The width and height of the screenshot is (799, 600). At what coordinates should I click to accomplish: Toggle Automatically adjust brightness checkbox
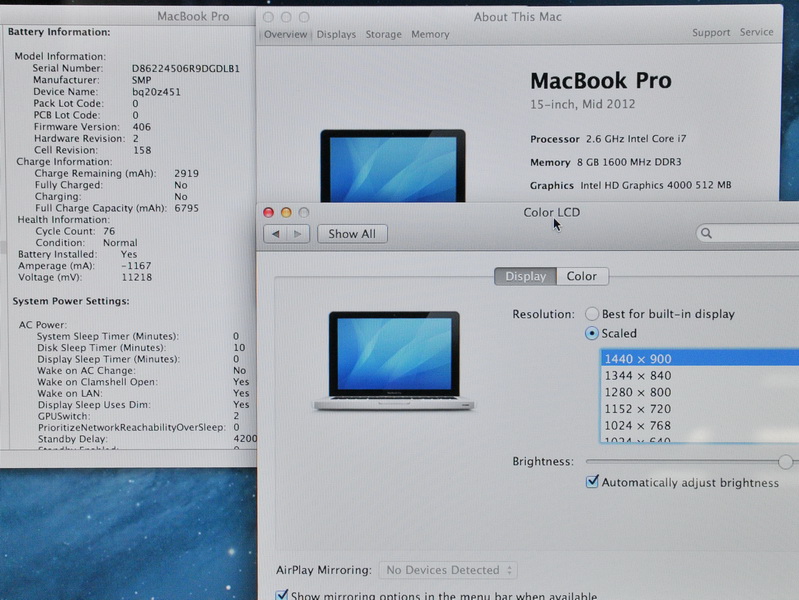tap(592, 482)
